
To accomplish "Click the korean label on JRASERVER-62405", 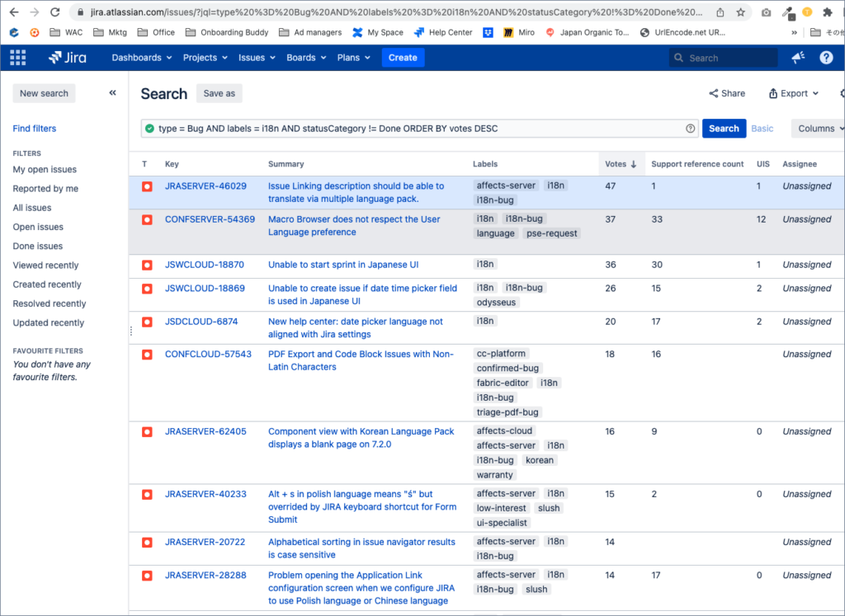I will 540,460.
